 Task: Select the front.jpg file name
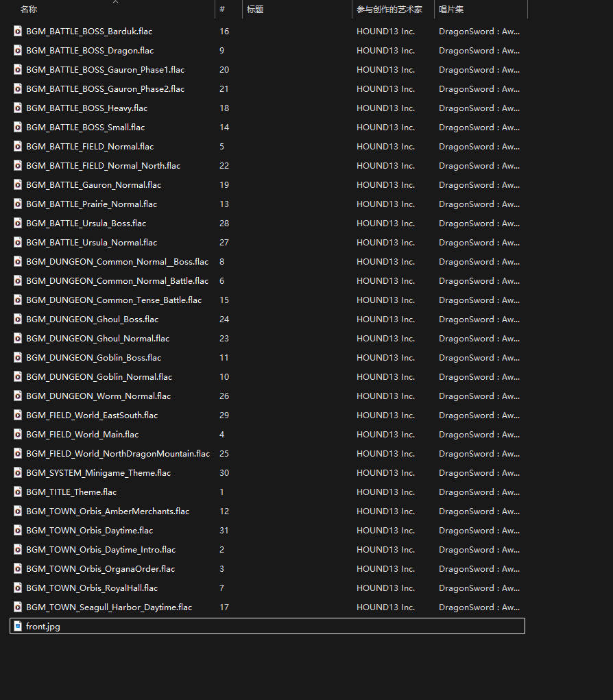click(x=43, y=627)
